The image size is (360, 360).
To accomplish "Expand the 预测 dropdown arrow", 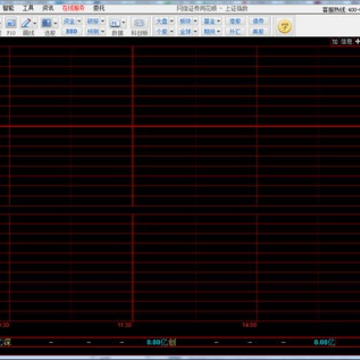I will [103, 31].
